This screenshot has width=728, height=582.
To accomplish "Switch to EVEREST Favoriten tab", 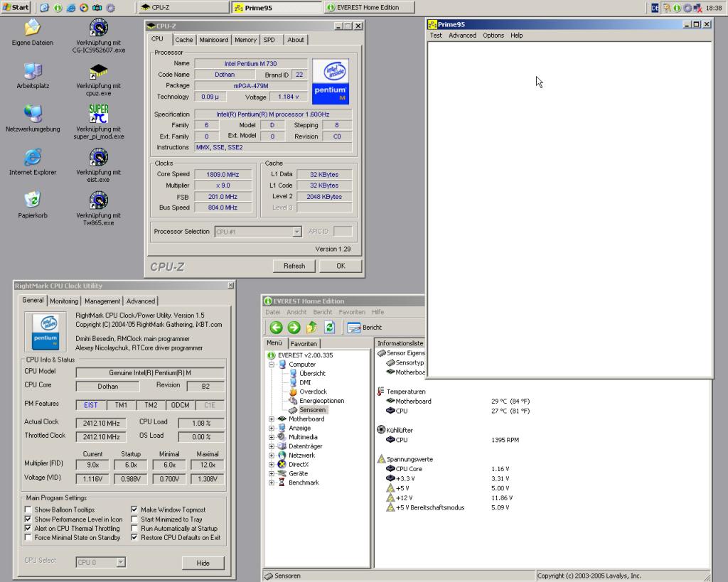I will [x=304, y=343].
